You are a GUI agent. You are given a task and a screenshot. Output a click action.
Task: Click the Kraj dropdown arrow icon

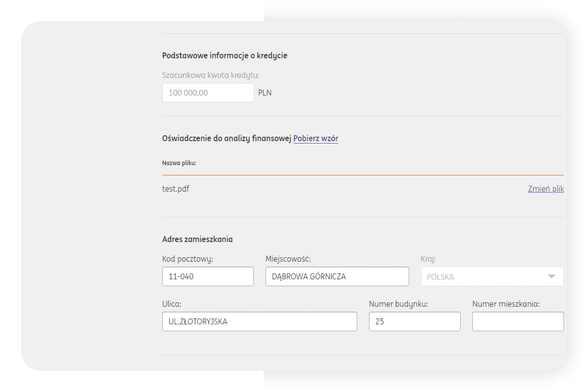click(x=552, y=276)
